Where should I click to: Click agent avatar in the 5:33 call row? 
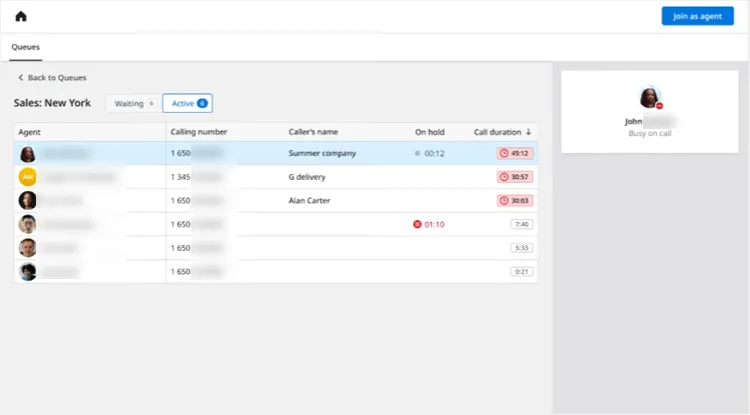(x=27, y=248)
